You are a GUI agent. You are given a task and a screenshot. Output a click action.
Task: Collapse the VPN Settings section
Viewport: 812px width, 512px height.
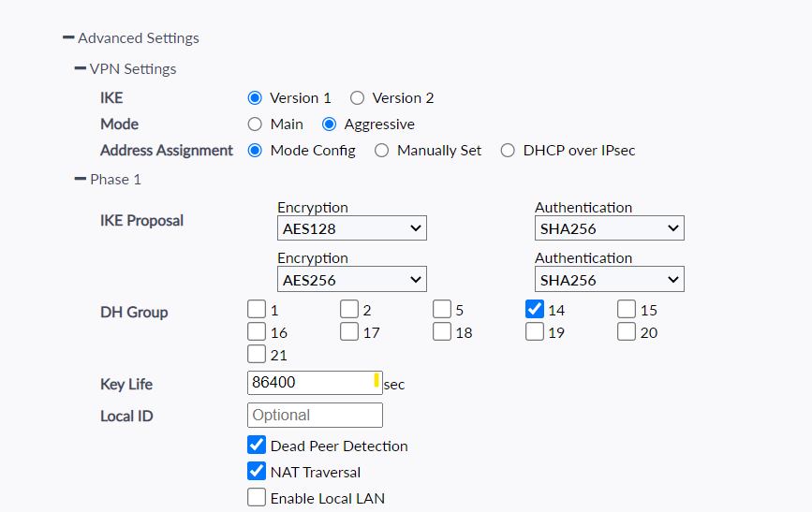tap(81, 68)
